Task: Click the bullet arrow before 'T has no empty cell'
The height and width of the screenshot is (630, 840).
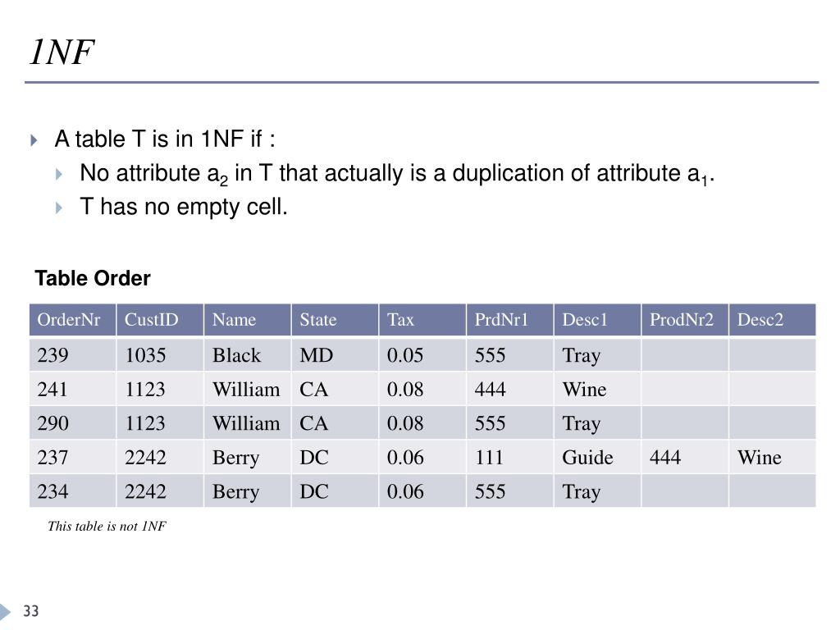Action: 59,208
